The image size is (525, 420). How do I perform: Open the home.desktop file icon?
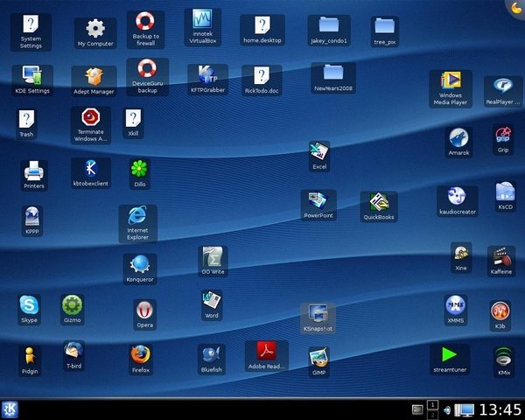(x=262, y=30)
